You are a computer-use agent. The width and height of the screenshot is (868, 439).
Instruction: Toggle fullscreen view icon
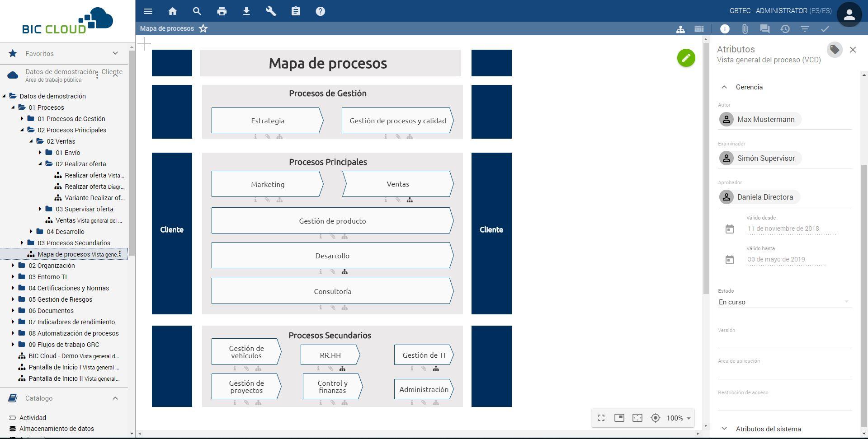coord(601,418)
